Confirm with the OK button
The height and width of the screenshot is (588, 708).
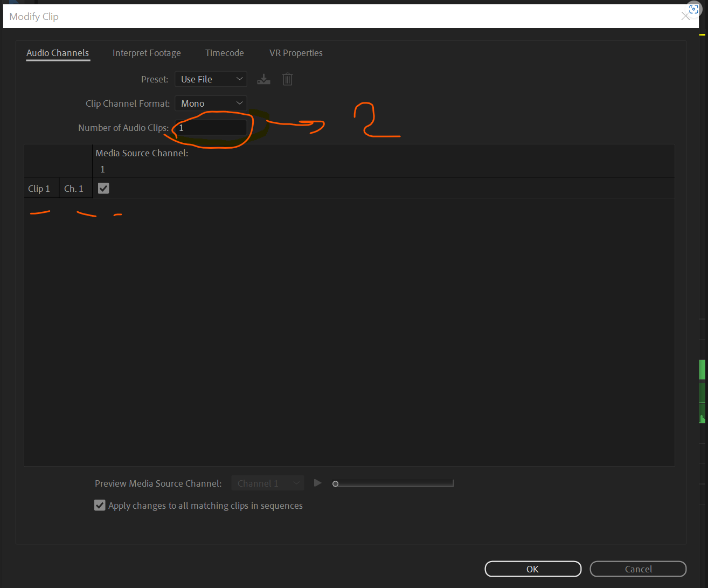[x=533, y=569]
